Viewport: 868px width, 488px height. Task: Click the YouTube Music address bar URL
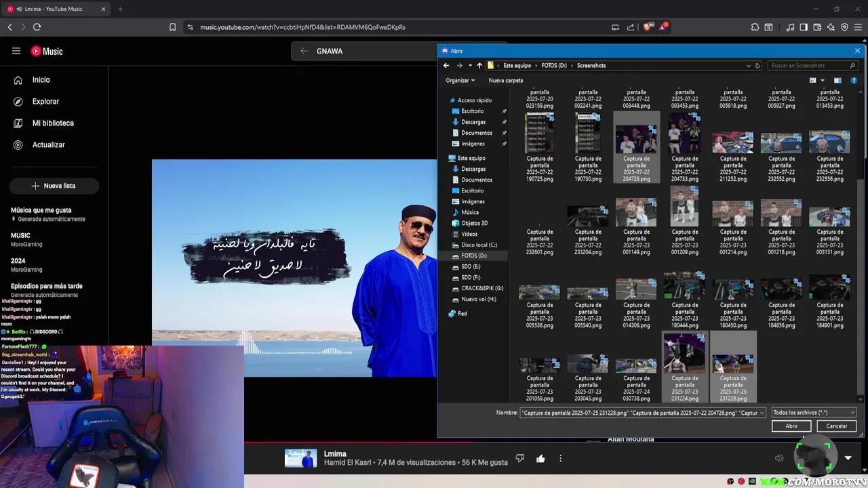coord(302,27)
